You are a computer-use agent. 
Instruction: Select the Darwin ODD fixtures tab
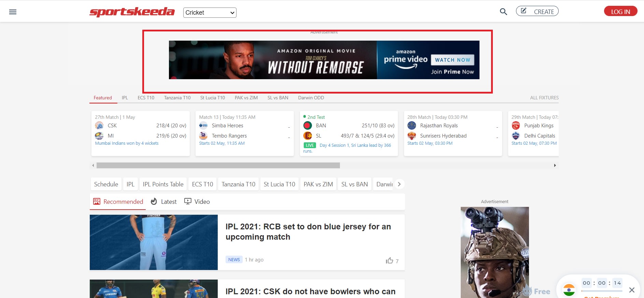click(x=311, y=98)
